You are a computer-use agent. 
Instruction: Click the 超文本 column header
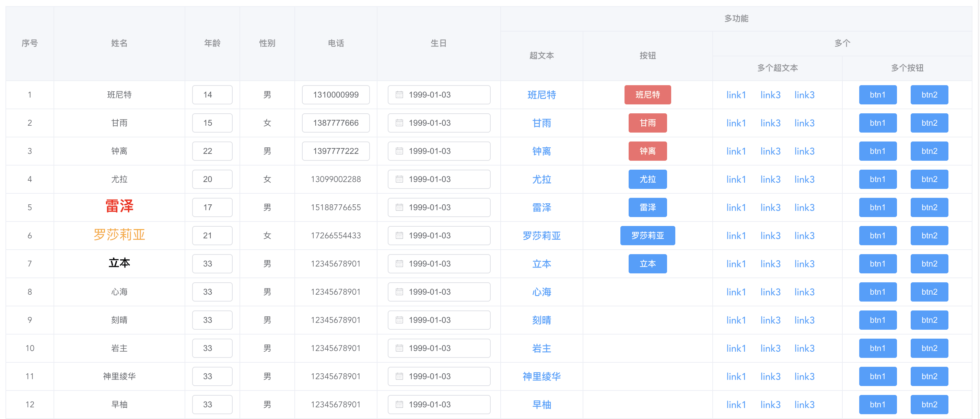click(542, 56)
